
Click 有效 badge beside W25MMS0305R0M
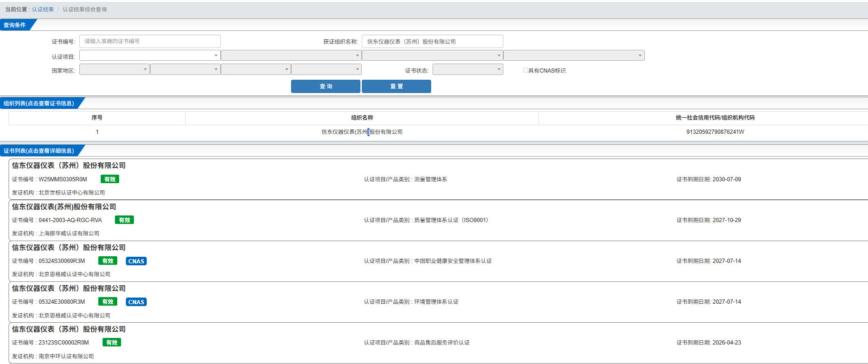(110, 179)
